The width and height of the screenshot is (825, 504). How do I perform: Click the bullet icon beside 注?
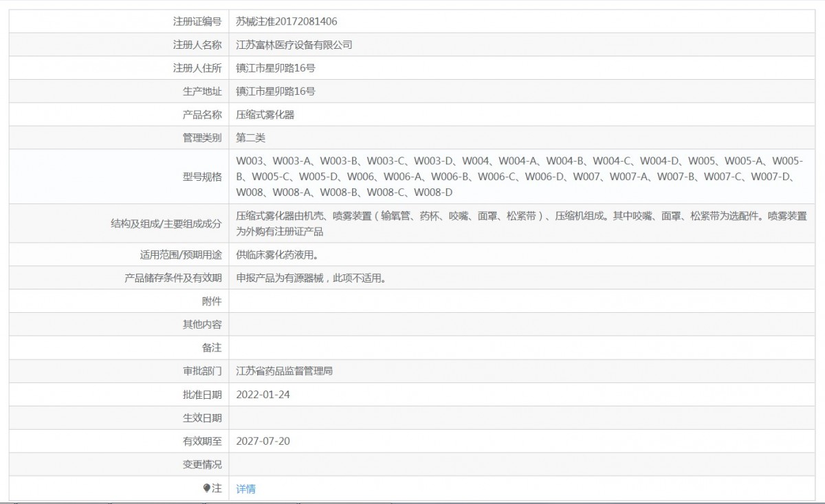point(206,488)
